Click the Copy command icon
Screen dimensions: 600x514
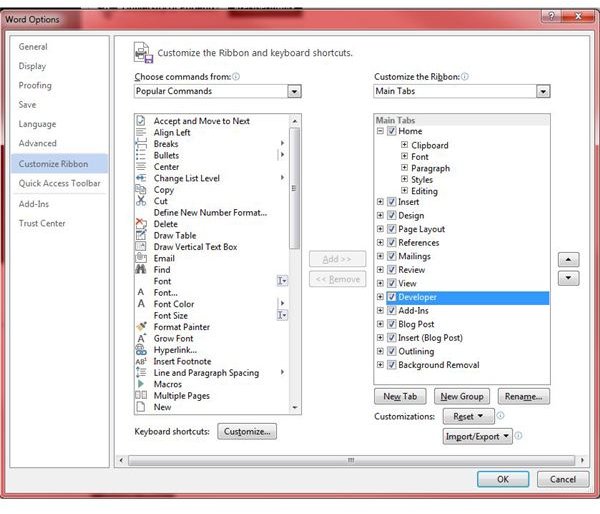pos(141,189)
